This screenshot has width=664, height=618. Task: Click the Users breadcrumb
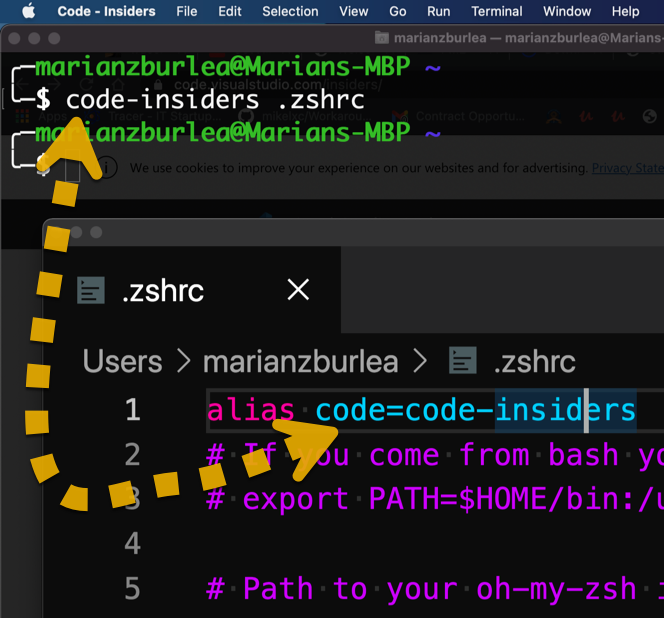coord(122,361)
